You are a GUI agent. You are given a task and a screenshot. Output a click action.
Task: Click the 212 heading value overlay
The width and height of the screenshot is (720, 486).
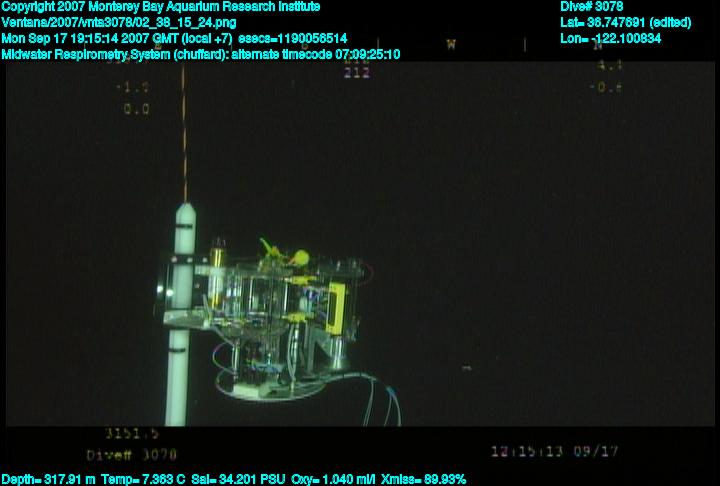pyautogui.click(x=356, y=73)
